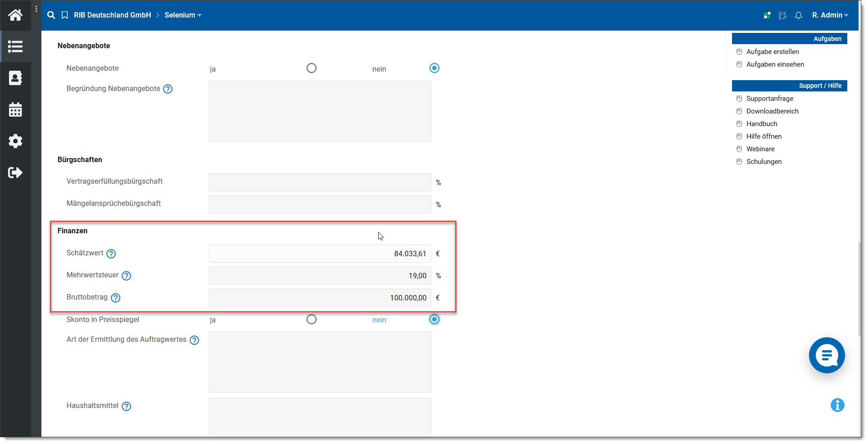The width and height of the screenshot is (868, 444).
Task: Select 'ja' radio for Nebenangebote
Action: point(312,68)
